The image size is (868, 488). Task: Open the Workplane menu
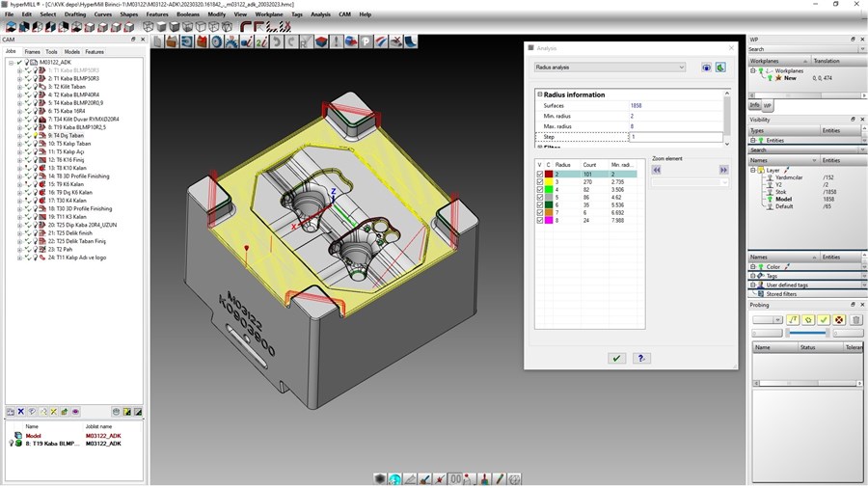(269, 14)
